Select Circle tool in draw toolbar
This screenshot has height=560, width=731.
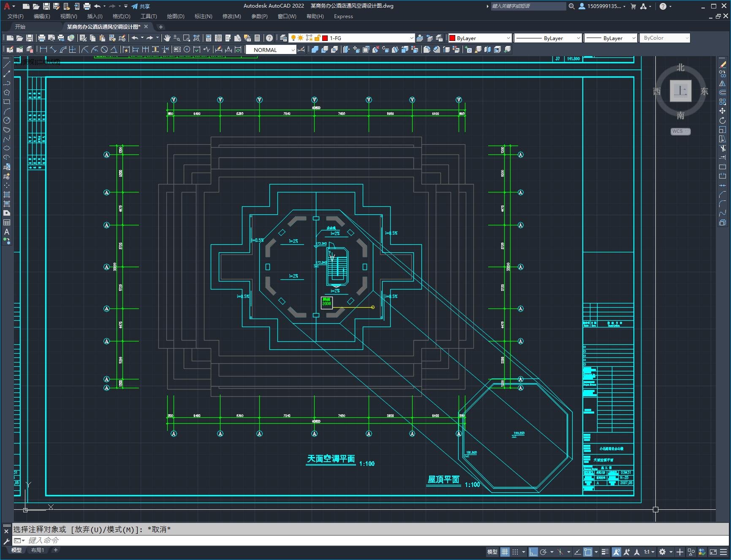click(7, 120)
